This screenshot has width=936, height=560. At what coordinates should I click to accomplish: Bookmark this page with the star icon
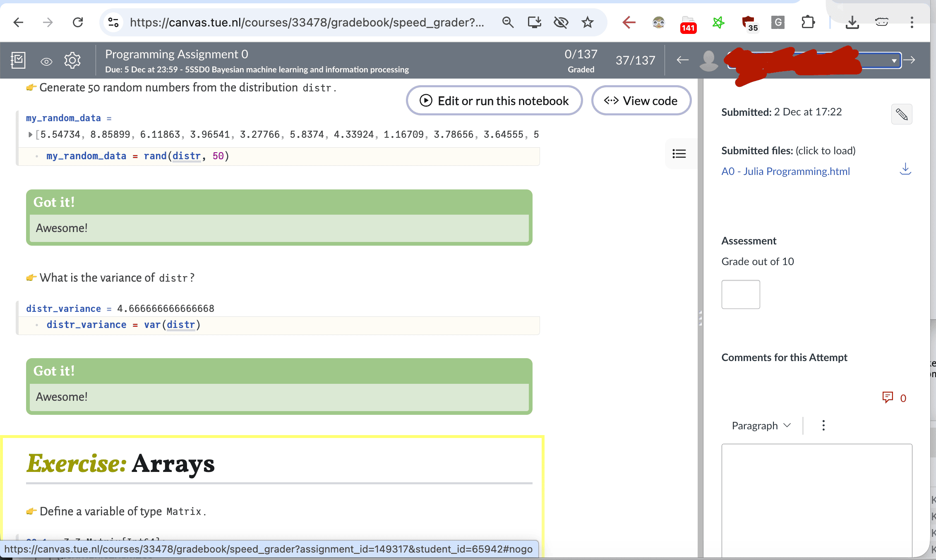click(x=587, y=22)
